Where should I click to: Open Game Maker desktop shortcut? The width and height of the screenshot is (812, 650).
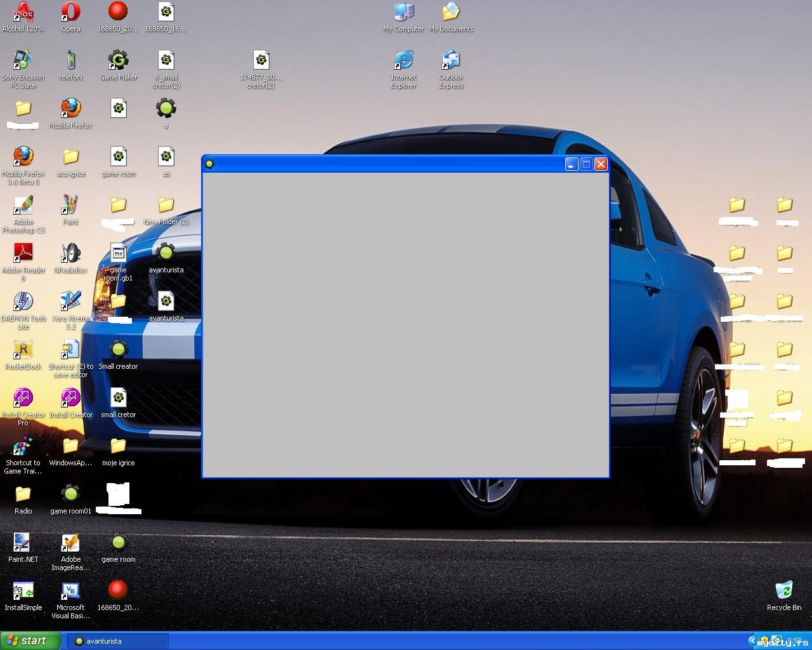(118, 61)
